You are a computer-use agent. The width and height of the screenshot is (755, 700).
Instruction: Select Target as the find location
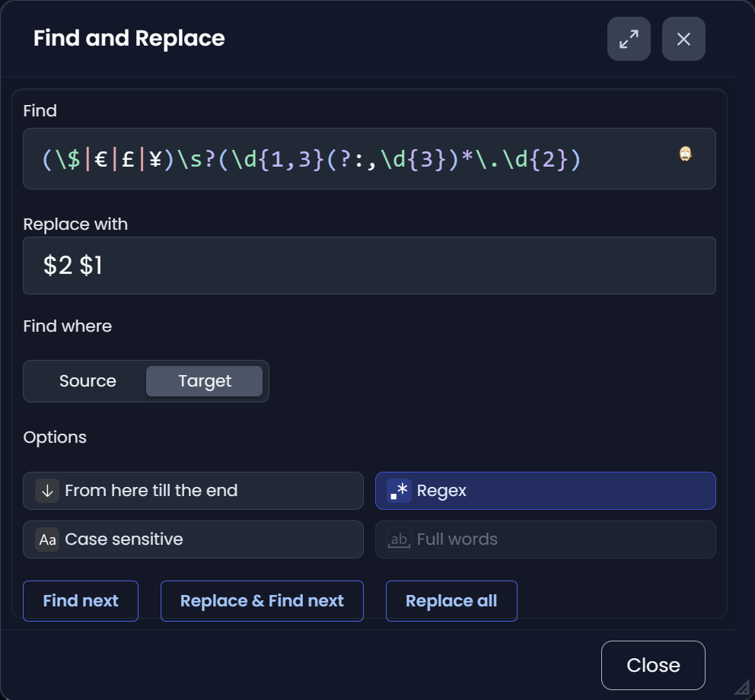click(204, 380)
